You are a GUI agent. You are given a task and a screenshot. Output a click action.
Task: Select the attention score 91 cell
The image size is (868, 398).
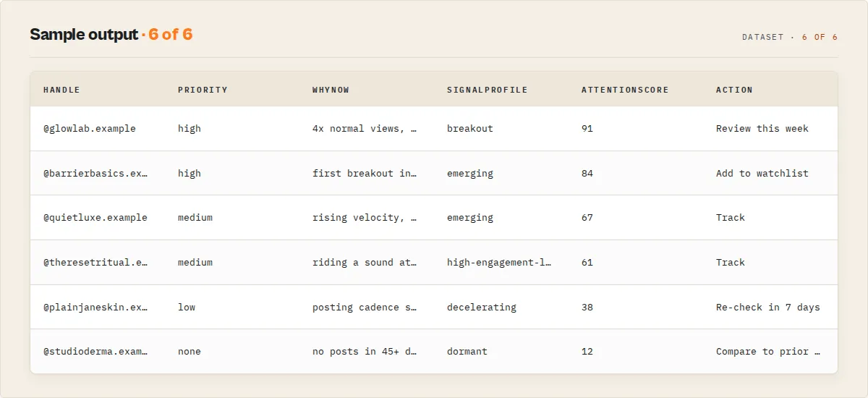(587, 128)
